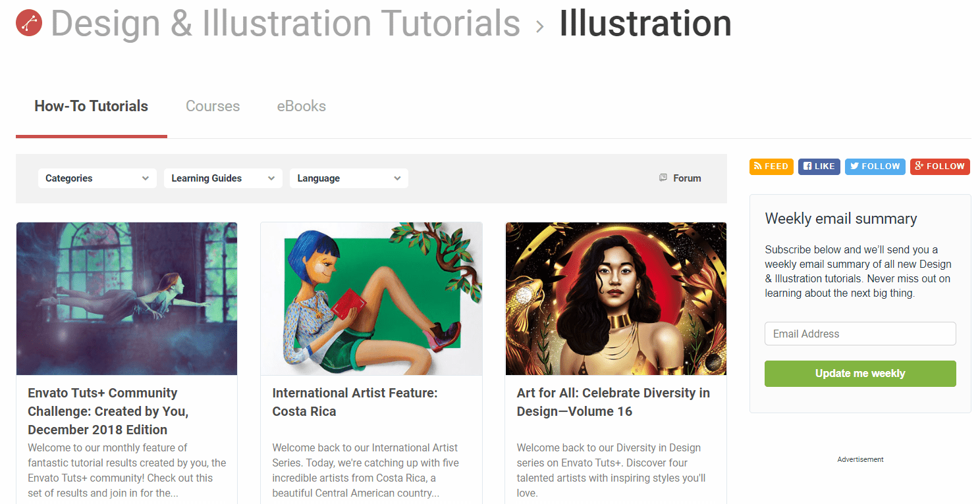This screenshot has height=504, width=980.
Task: Open Design & Illustration Tutorials breadcrumb link
Action: pos(285,24)
